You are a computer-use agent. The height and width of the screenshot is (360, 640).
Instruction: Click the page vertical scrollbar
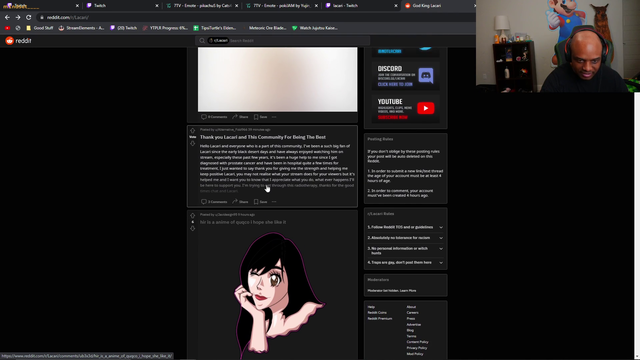[637, 224]
